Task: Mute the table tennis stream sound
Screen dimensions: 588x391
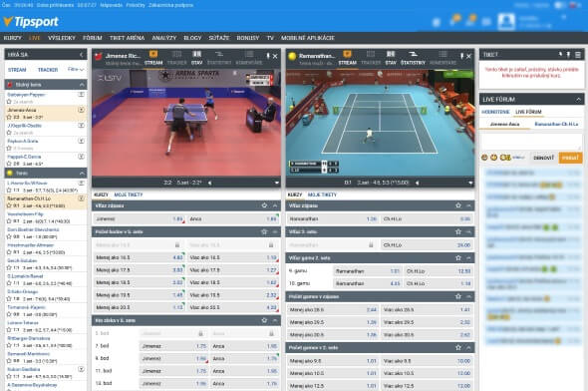Action: click(x=209, y=183)
